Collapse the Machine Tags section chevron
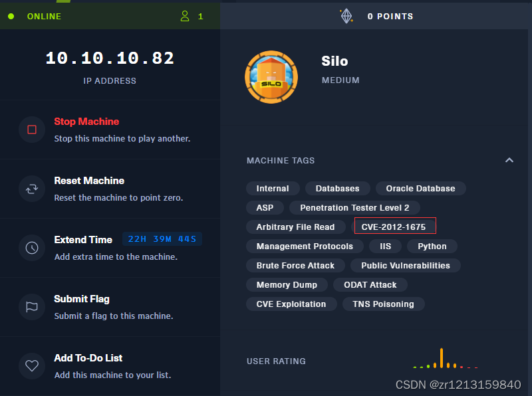 tap(509, 160)
